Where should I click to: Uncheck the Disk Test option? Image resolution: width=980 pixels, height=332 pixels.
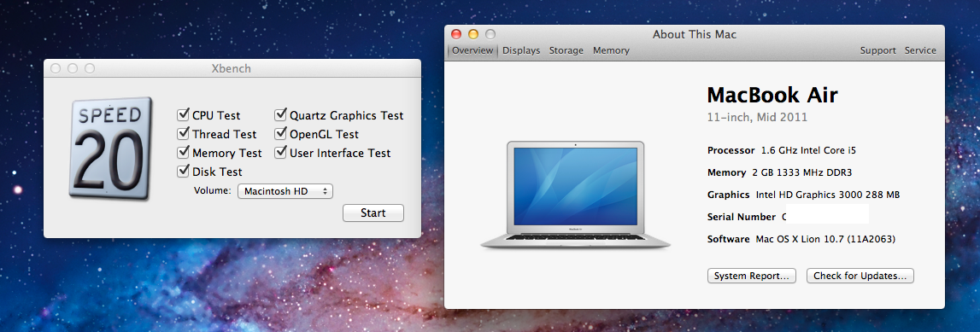tap(183, 171)
